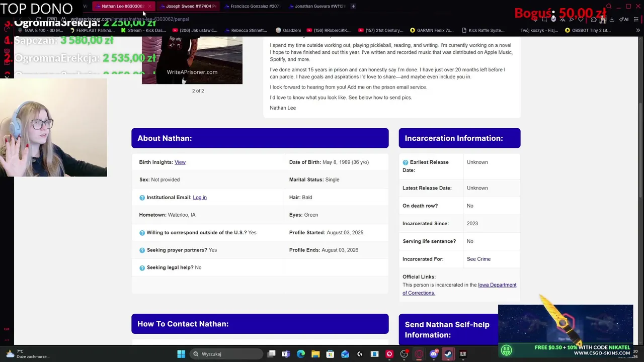Open the browser AI assistant button
The height and width of the screenshot is (362, 644).
[624, 19]
